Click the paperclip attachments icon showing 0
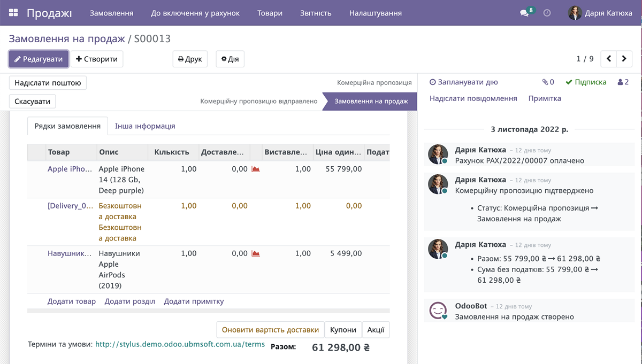This screenshot has height=364, width=642. (x=547, y=82)
